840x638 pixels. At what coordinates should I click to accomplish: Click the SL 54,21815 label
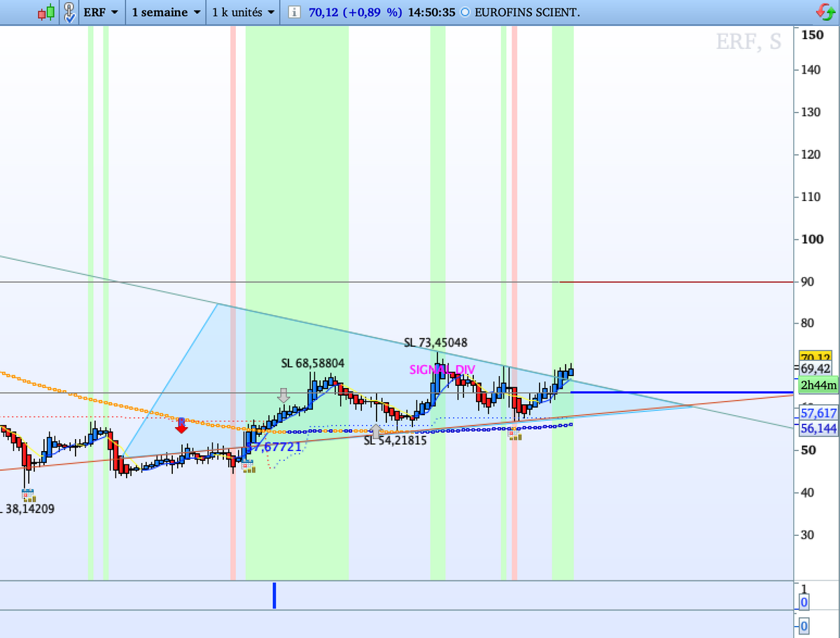tap(395, 441)
